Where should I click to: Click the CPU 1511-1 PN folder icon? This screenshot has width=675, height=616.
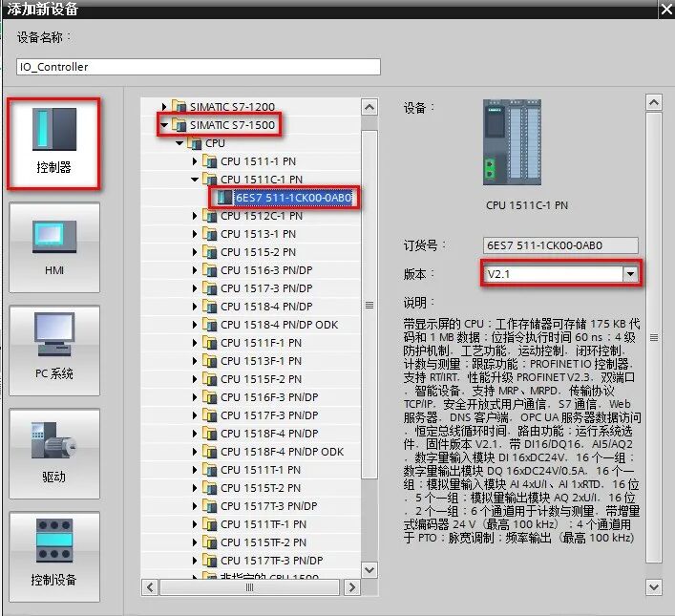coord(210,161)
